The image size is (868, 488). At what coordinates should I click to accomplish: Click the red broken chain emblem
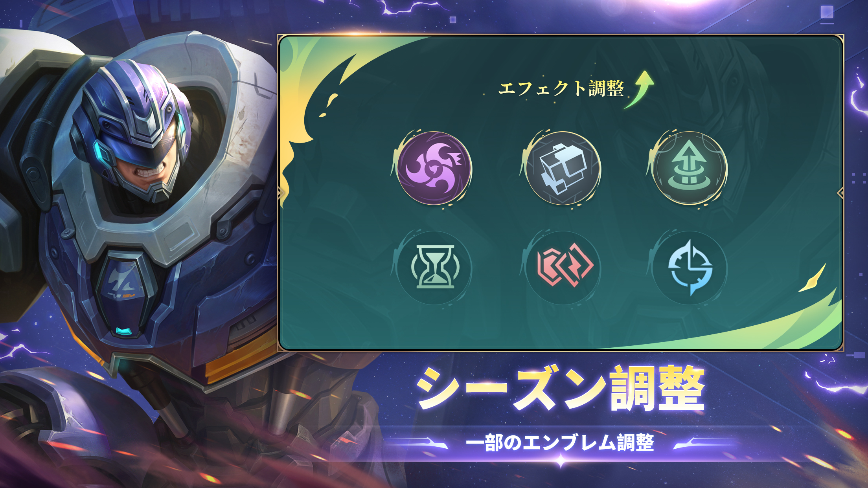[x=563, y=267]
